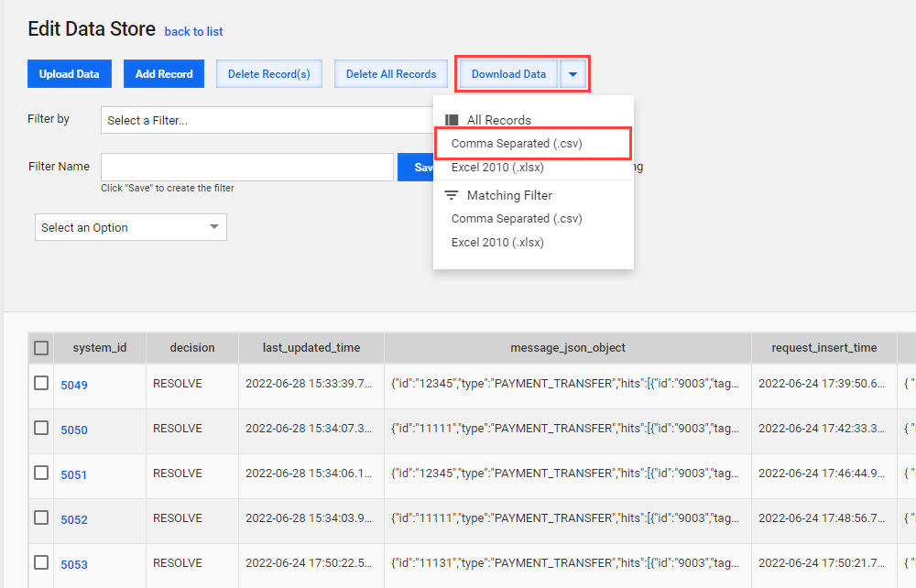Click the message_json_object column header
The width and height of the screenshot is (916, 588).
(568, 348)
